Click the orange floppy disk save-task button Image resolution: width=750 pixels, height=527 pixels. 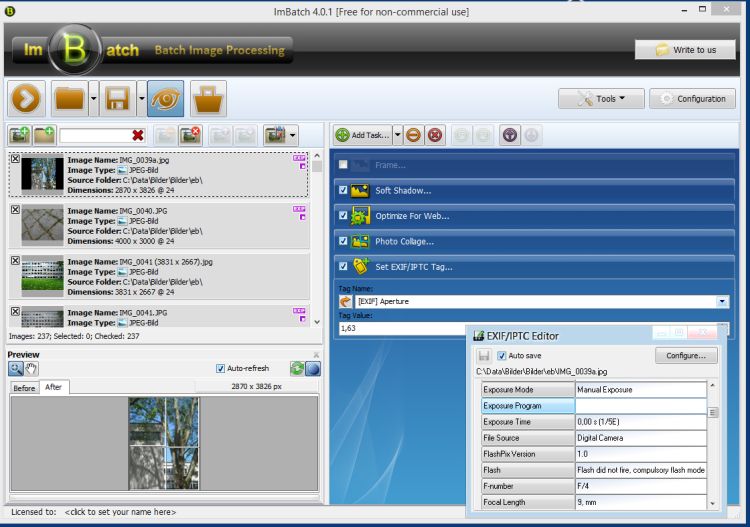118,99
